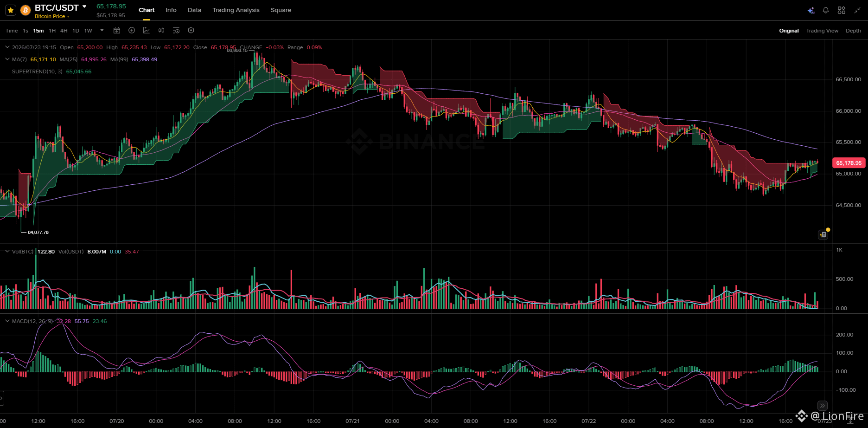Open the layout widgets grid icon
The height and width of the screenshot is (428, 868).
pos(842,10)
